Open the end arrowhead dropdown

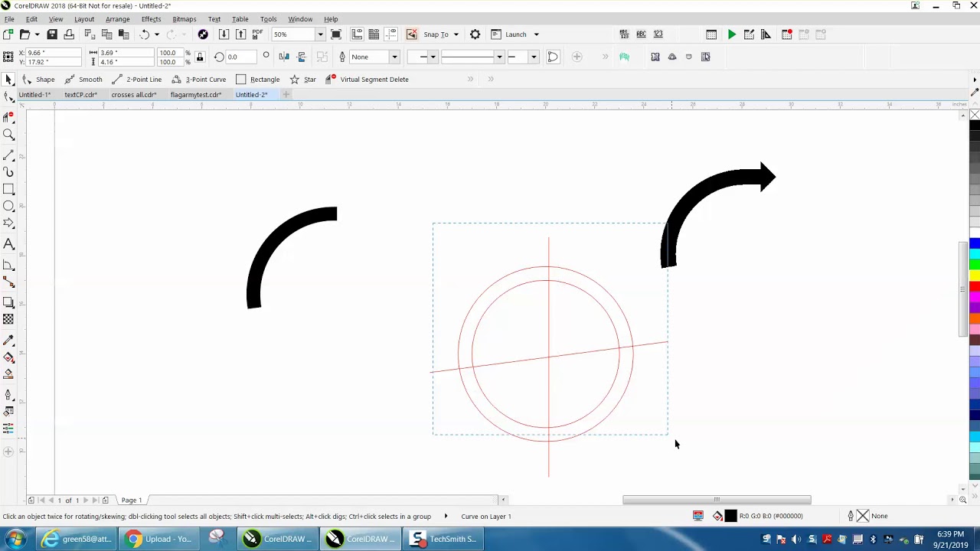[x=534, y=57]
